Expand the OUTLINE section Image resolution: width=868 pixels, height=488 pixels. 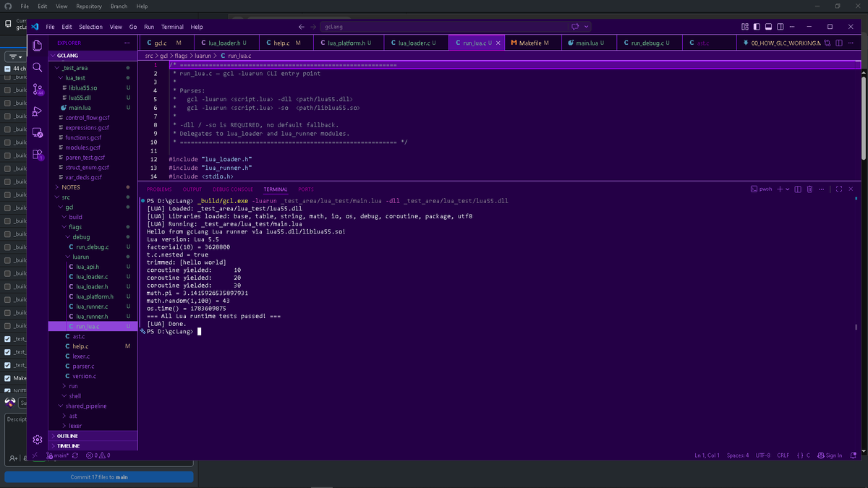93,436
